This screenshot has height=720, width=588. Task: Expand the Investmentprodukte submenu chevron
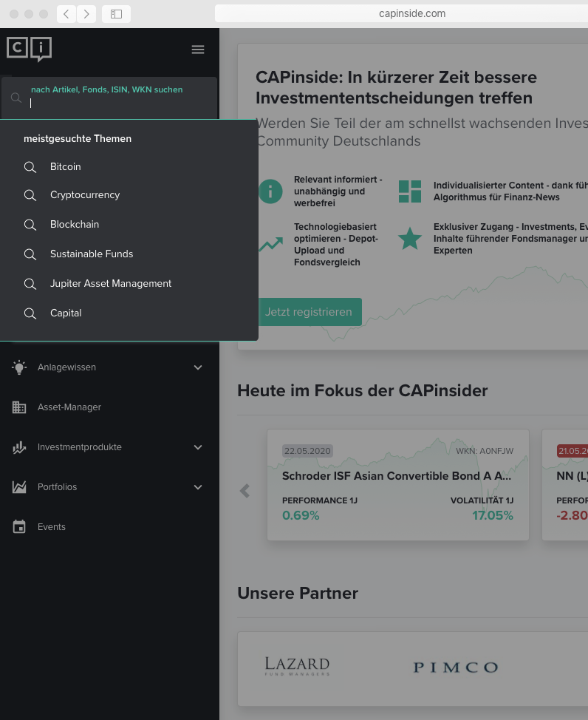pos(198,447)
